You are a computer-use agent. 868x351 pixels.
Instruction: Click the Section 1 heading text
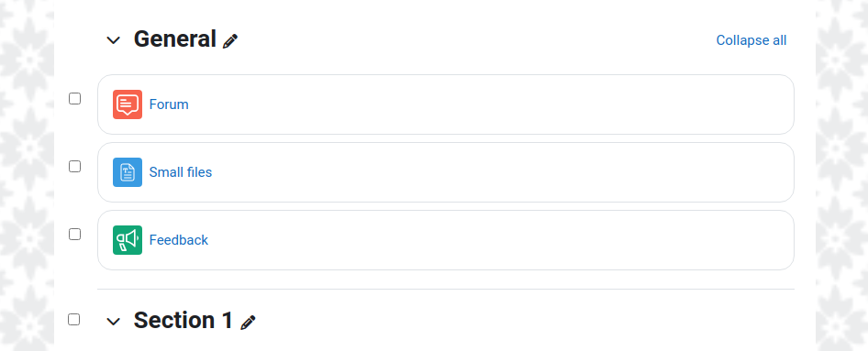point(184,321)
